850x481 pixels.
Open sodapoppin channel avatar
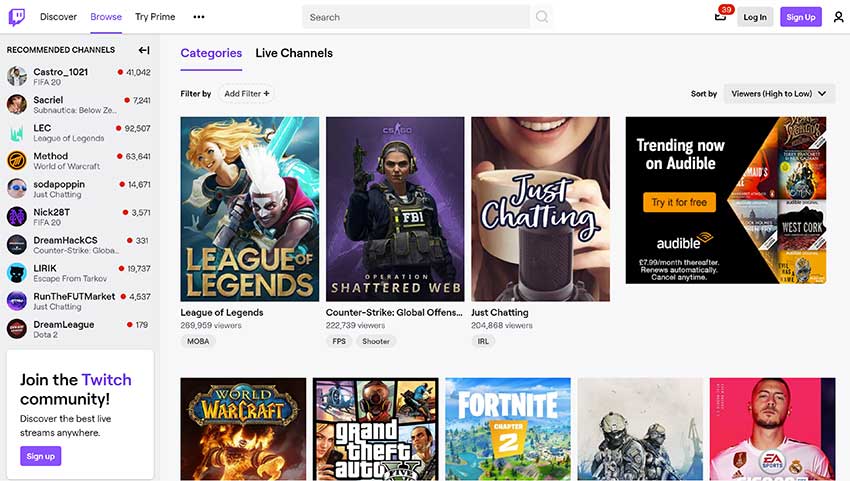coord(17,188)
